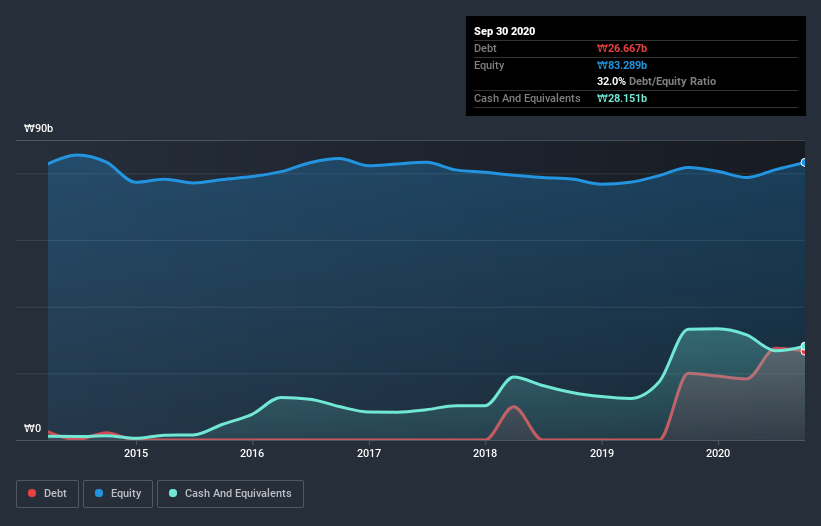821x526 pixels.
Task: Click the 2020 x-axis label
Action: [x=718, y=453]
